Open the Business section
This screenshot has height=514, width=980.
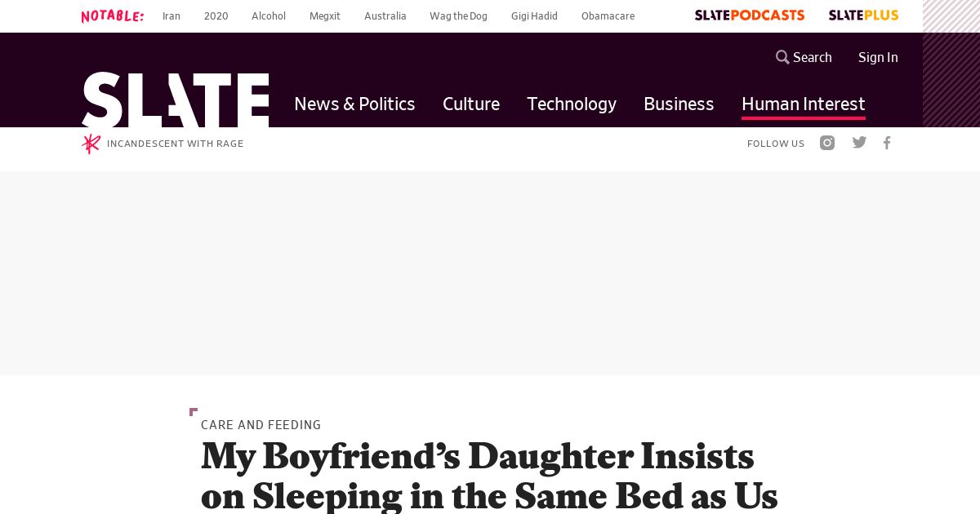pyautogui.click(x=679, y=104)
